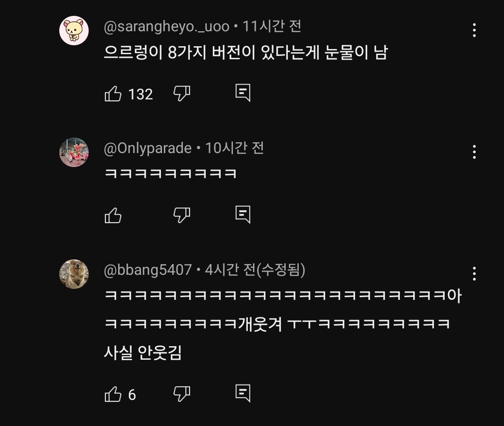Image resolution: width=504 pixels, height=426 pixels.
Task: Like the @Onlyparade comment
Action: (x=113, y=215)
